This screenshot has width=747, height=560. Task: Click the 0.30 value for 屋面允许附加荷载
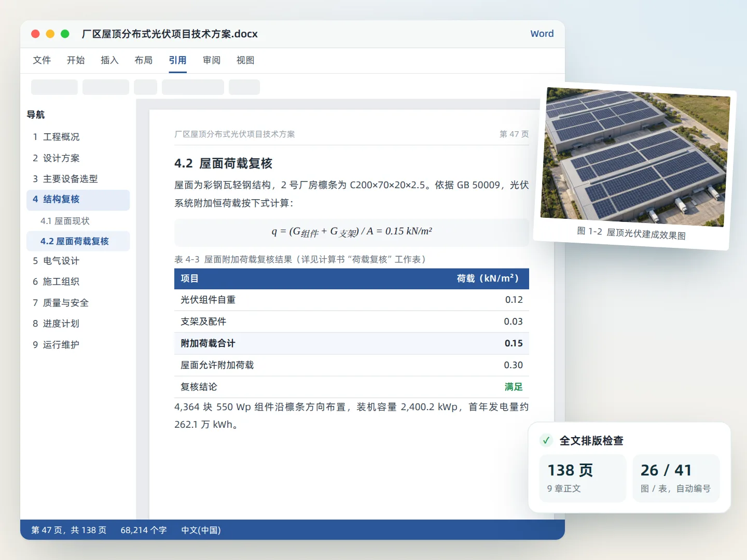coord(514,365)
